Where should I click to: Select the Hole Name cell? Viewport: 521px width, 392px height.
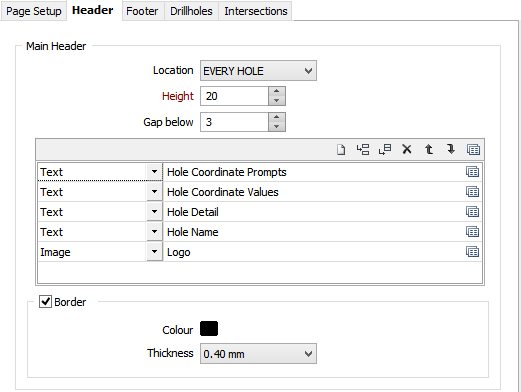pos(314,232)
